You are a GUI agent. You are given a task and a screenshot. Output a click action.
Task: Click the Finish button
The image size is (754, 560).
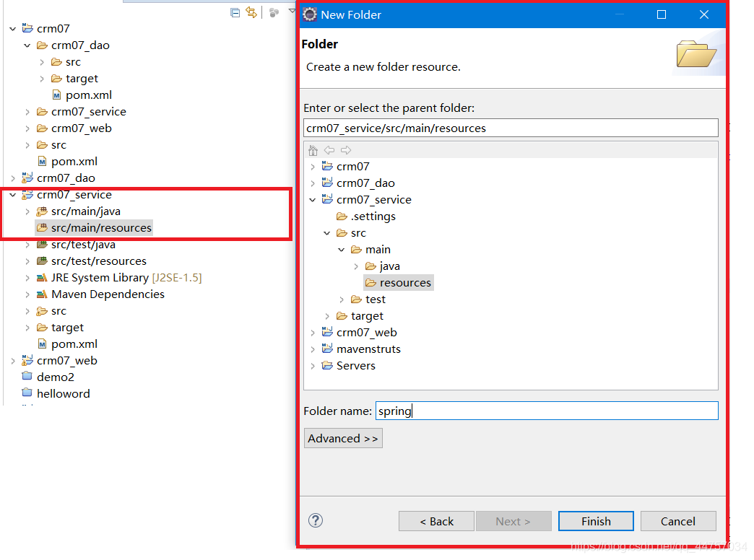click(596, 521)
